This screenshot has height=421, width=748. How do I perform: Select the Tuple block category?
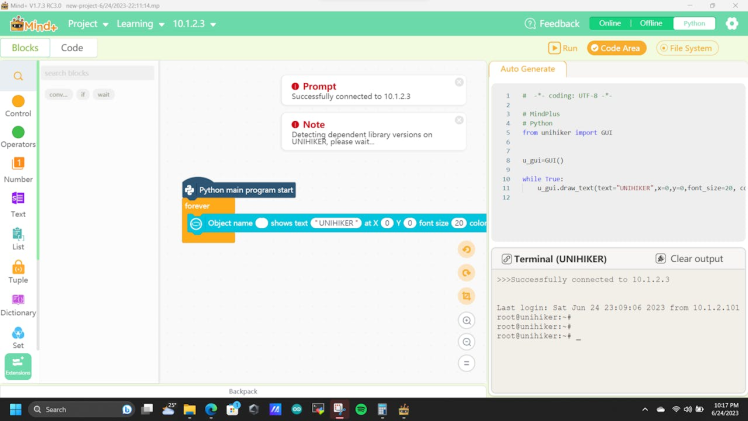(18, 272)
